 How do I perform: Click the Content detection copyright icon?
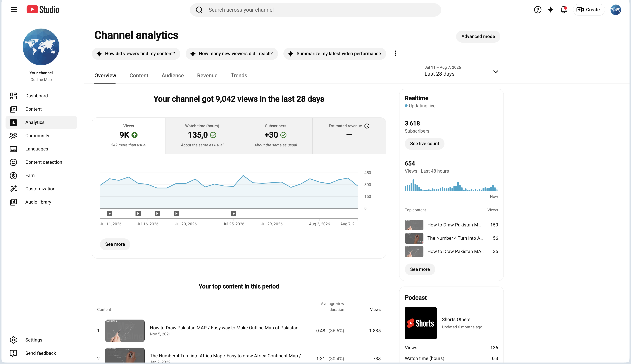pos(13,162)
